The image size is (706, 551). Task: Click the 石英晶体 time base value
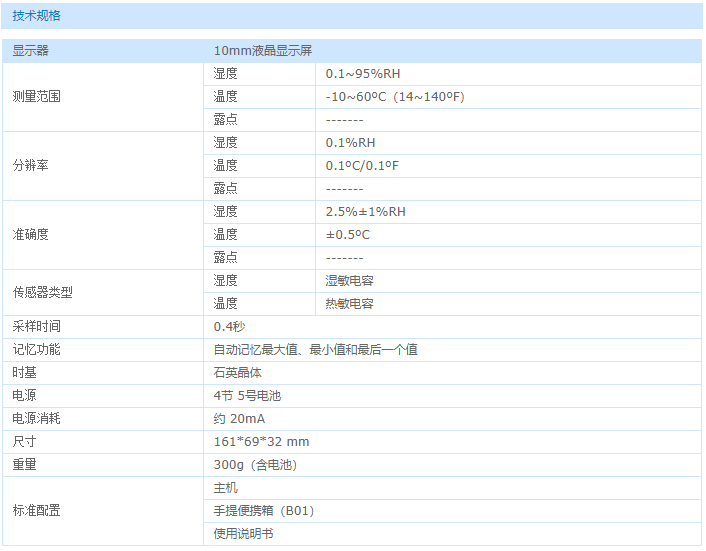pyautogui.click(x=237, y=373)
